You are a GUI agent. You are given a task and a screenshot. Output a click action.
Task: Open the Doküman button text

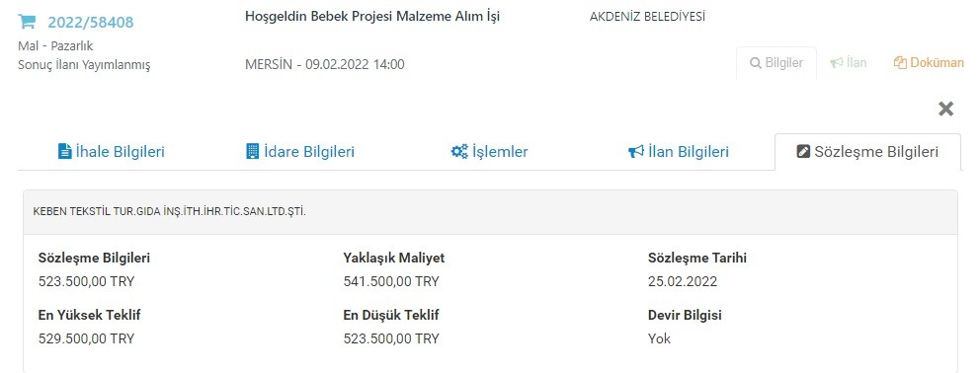click(x=937, y=63)
